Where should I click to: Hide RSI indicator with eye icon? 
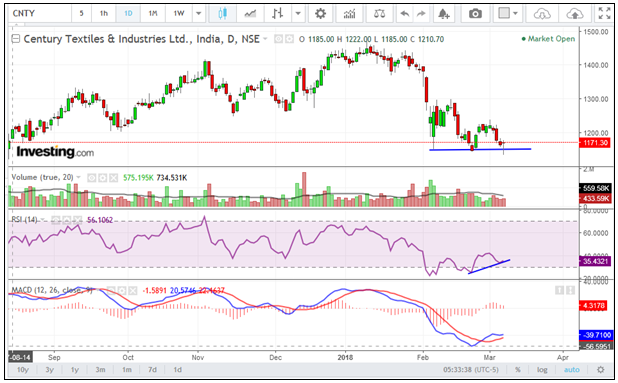pos(56,220)
